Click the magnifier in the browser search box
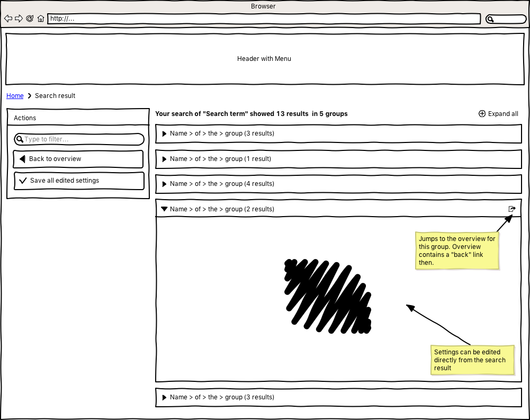530x420 pixels. [491, 19]
